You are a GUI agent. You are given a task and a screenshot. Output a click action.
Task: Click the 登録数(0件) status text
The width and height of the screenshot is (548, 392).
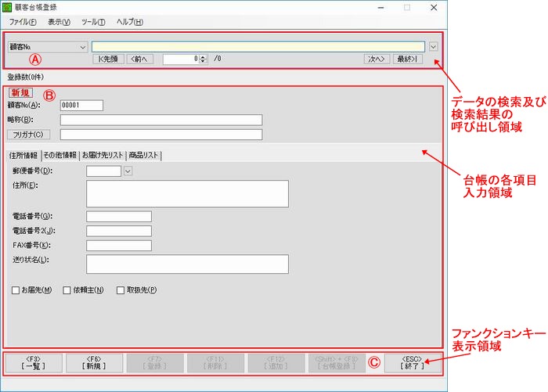(x=26, y=77)
